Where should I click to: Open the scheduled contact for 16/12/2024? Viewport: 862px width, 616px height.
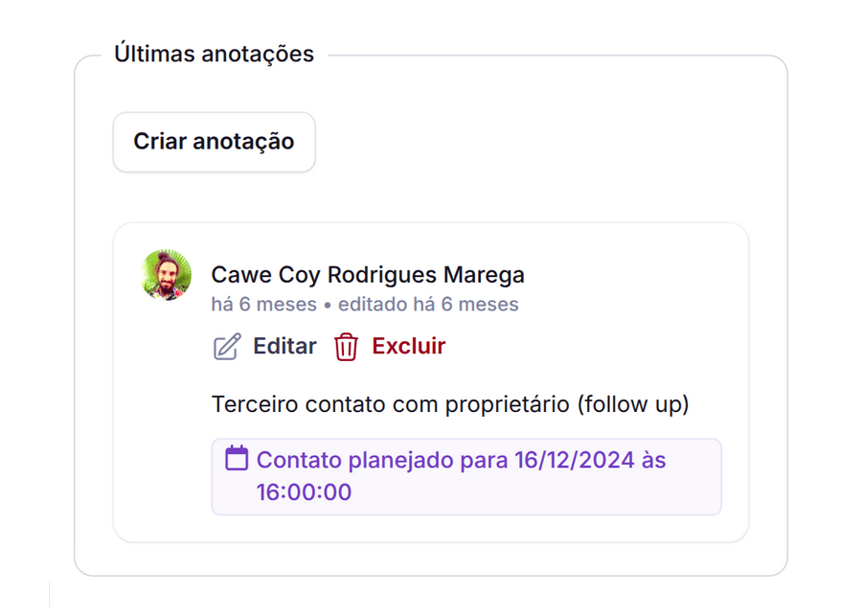pyautogui.click(x=466, y=476)
